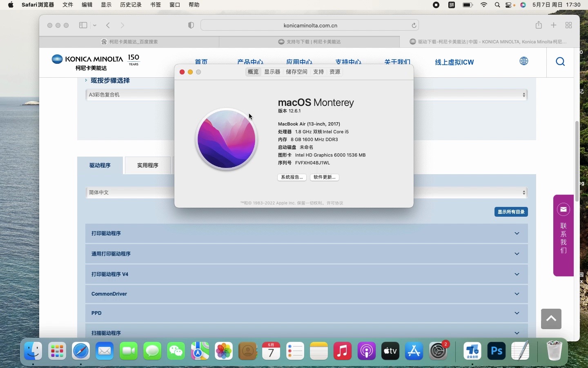This screenshot has width=588, height=368.
Task: Open Finder from the Dock
Action: 33,351
